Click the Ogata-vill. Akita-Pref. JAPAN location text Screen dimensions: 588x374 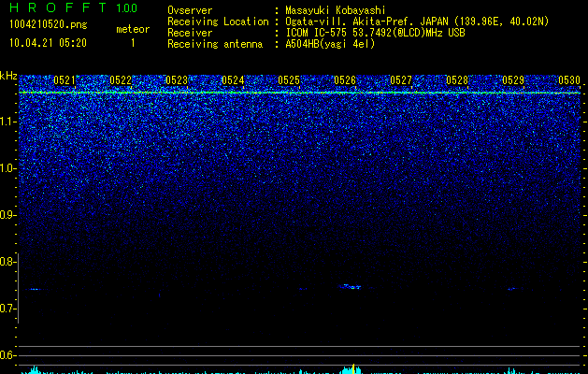[417, 22]
